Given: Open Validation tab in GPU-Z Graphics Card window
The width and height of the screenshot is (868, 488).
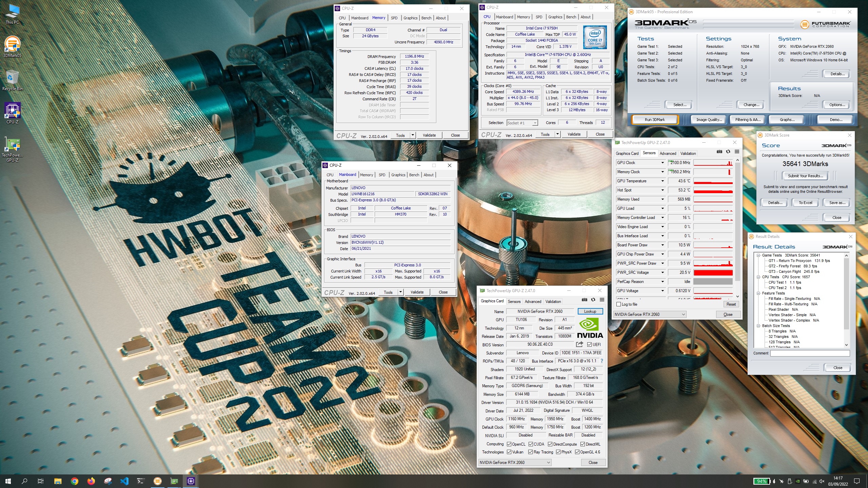Looking at the screenshot, I should pyautogui.click(x=553, y=302).
